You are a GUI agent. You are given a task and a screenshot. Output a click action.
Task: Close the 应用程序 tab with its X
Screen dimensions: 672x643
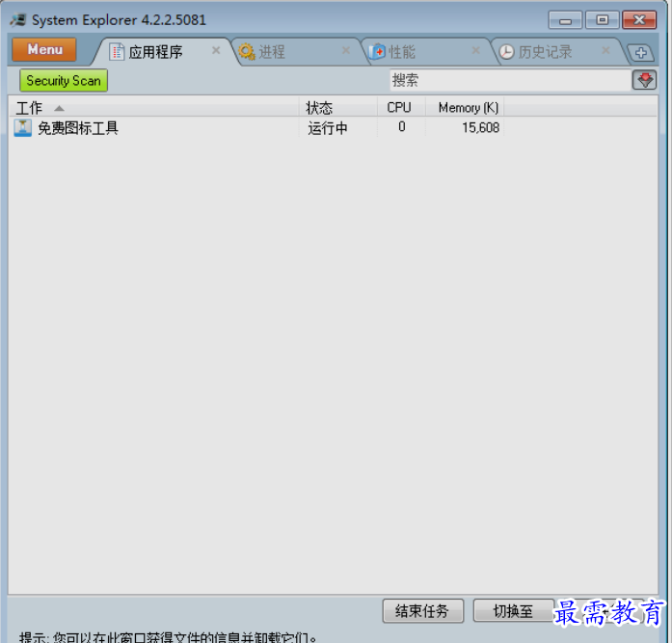216,50
